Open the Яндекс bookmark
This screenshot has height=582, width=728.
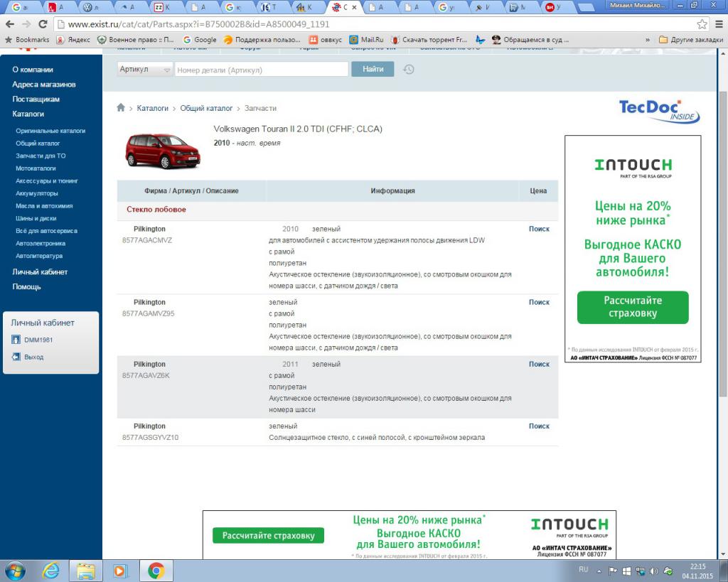click(x=73, y=40)
